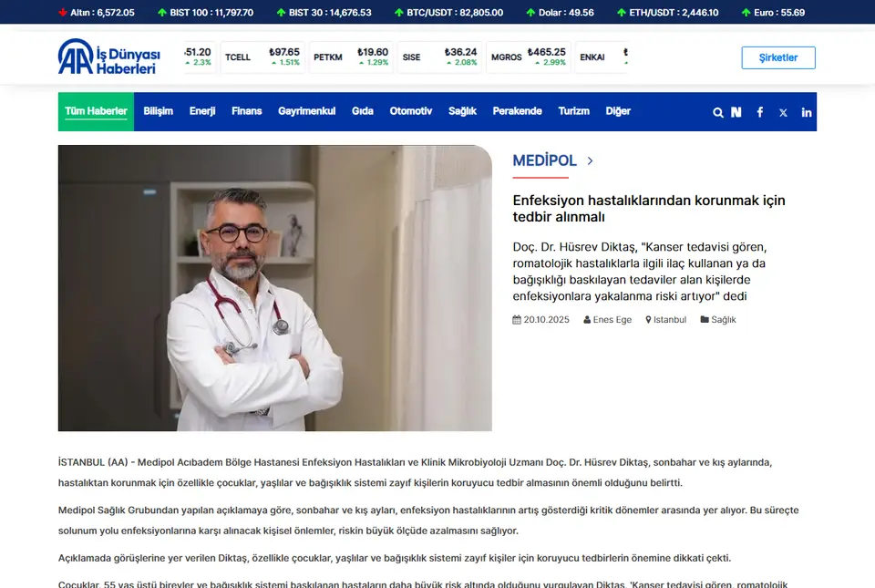Select the Tüm Haberler tab
The height and width of the screenshot is (588, 875).
tap(96, 111)
